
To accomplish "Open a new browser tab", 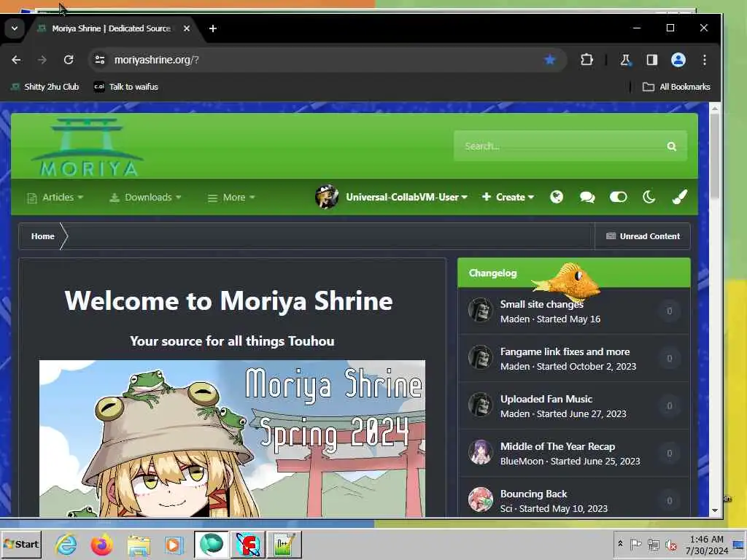I will pos(213,28).
